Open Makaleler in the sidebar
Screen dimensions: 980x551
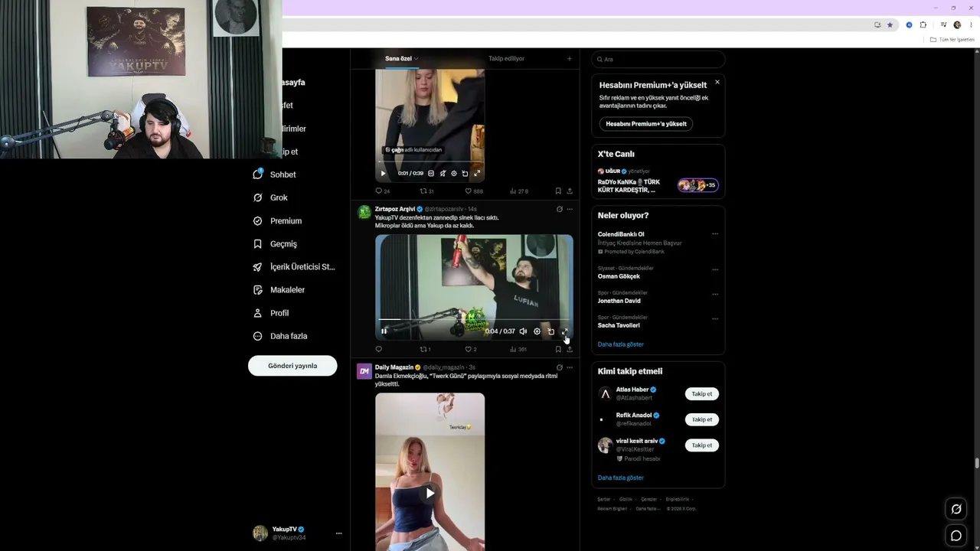(279, 290)
